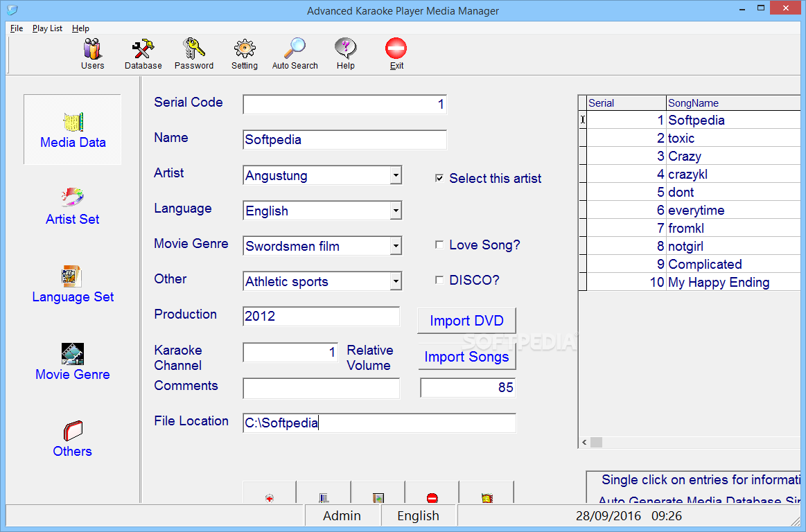Open the Play List menu
The height and width of the screenshot is (532, 806).
[47, 28]
